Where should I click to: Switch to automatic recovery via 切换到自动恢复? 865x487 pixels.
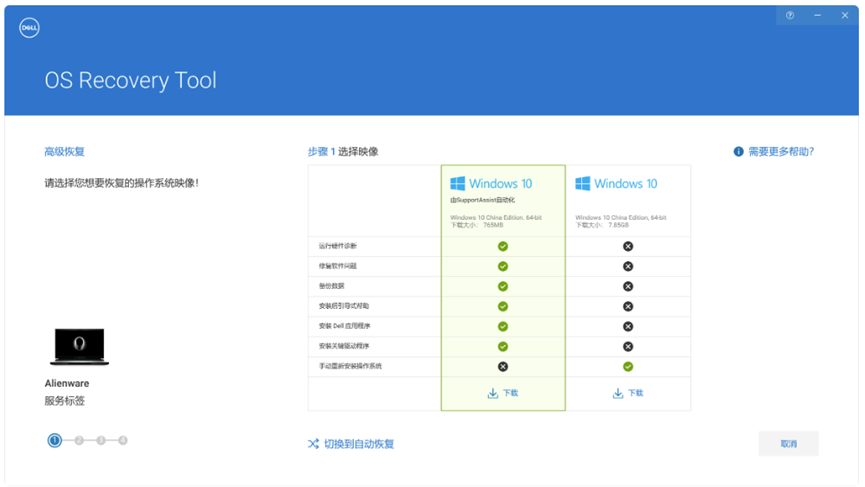point(359,444)
